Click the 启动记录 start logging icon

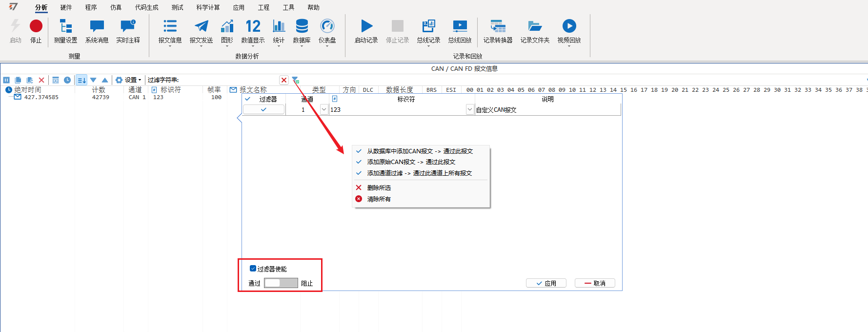(x=366, y=26)
